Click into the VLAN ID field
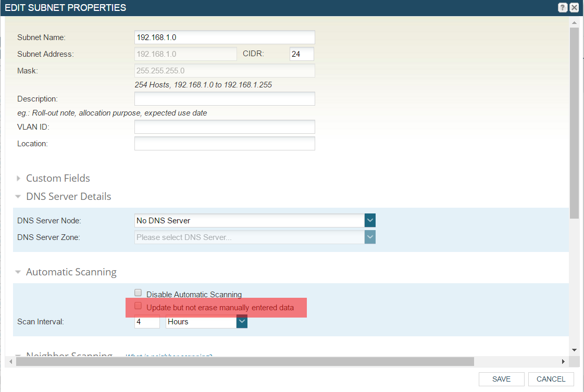This screenshot has width=584, height=392. click(225, 127)
